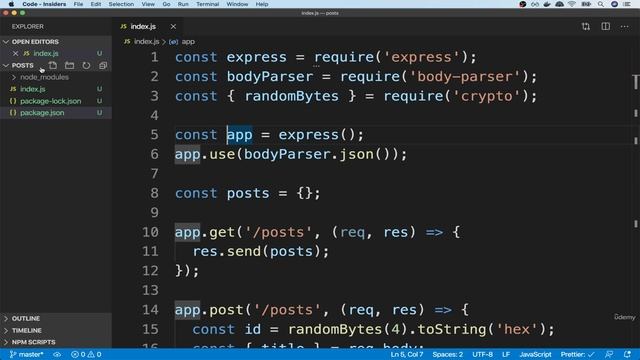Open the Selection menu
Screen dimensions: 640x360
[121, 4]
